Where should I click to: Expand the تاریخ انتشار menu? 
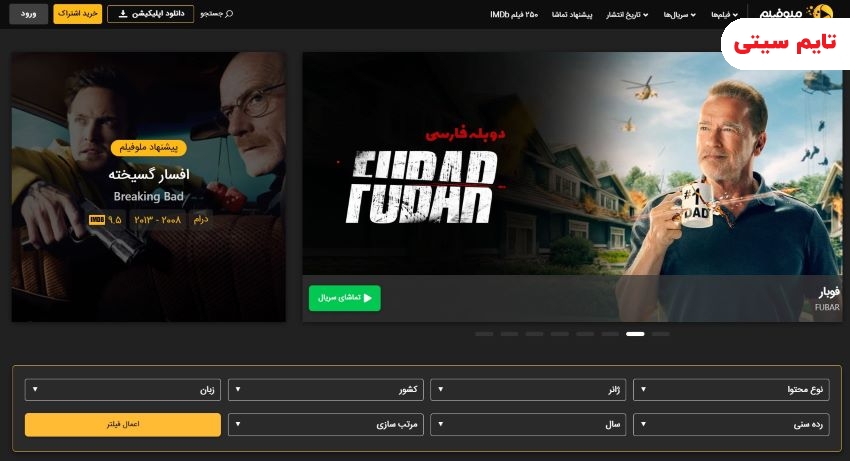(627, 15)
